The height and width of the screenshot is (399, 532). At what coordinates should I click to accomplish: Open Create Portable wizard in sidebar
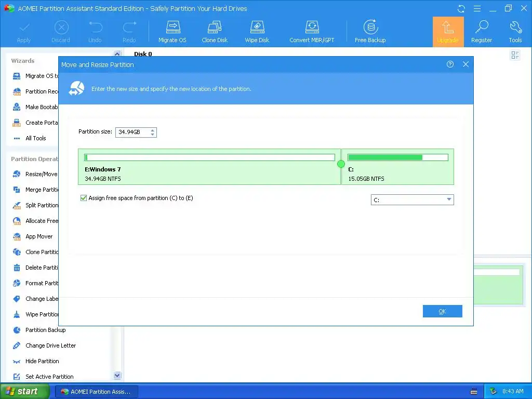(x=35, y=123)
